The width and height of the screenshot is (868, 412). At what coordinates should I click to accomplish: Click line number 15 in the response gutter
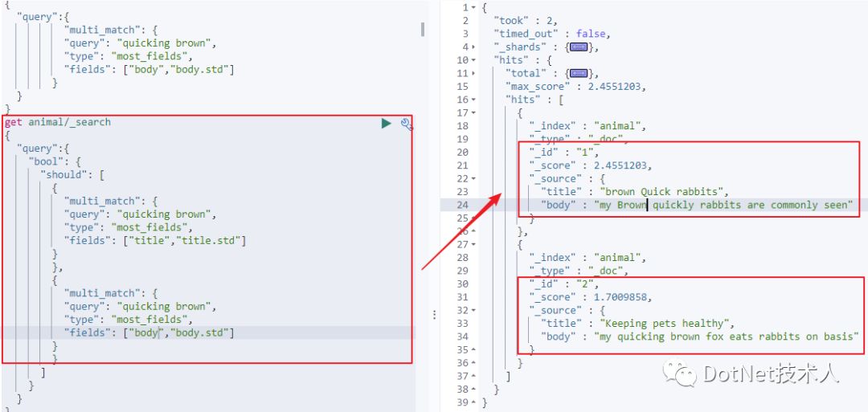click(463, 86)
